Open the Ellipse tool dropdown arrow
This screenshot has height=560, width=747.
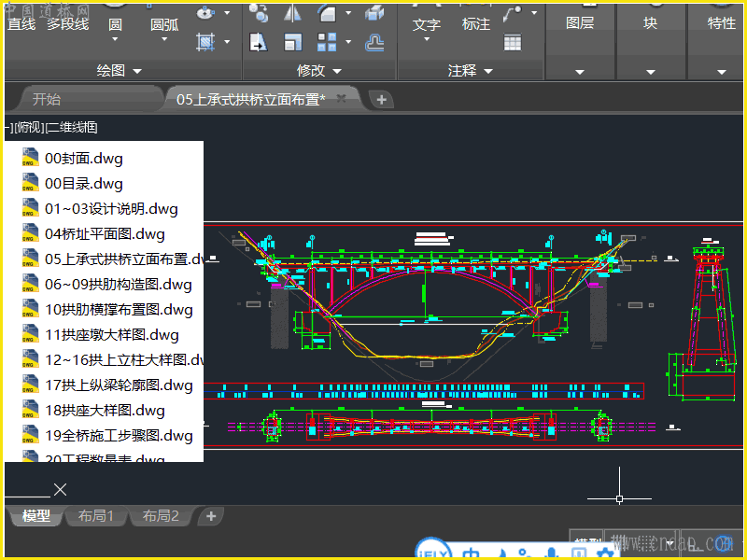tap(227, 13)
